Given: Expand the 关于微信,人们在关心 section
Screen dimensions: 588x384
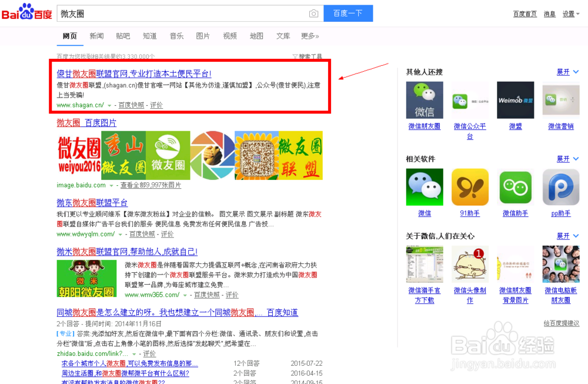Looking at the screenshot, I should pos(568,236).
